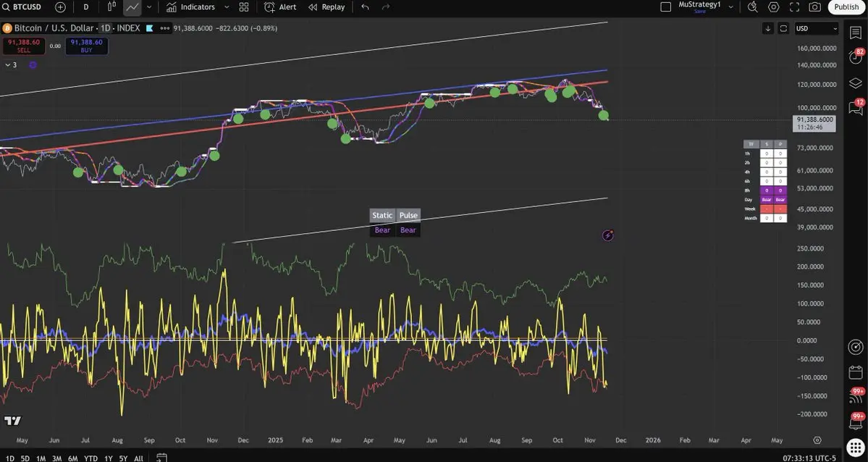Take a chart snapshot with camera icon

(815, 7)
